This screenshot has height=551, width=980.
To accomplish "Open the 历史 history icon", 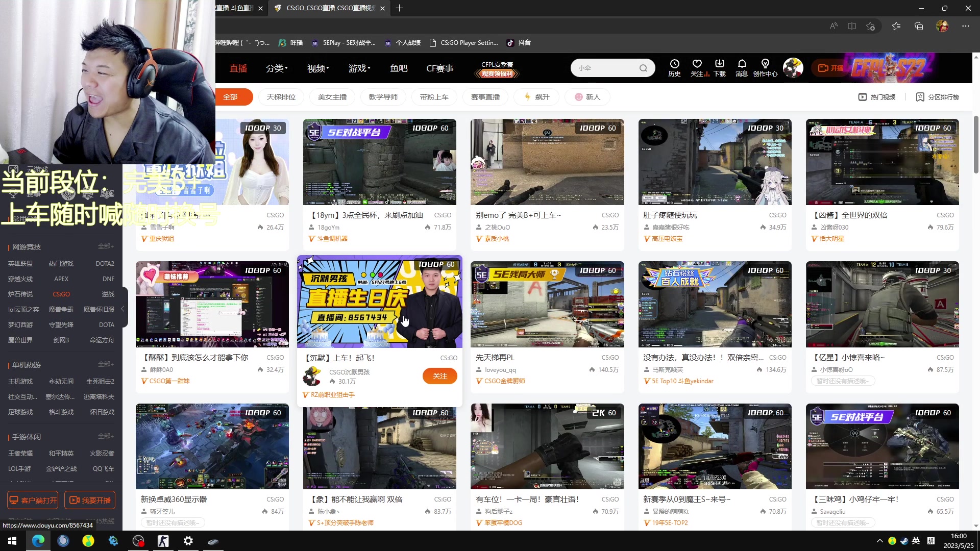I will (674, 67).
